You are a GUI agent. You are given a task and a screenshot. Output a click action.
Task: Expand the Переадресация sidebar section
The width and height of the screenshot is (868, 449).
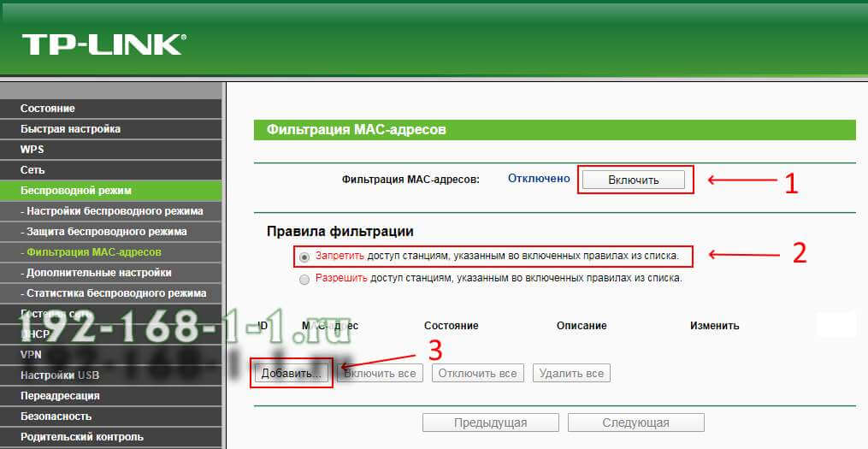point(60,396)
